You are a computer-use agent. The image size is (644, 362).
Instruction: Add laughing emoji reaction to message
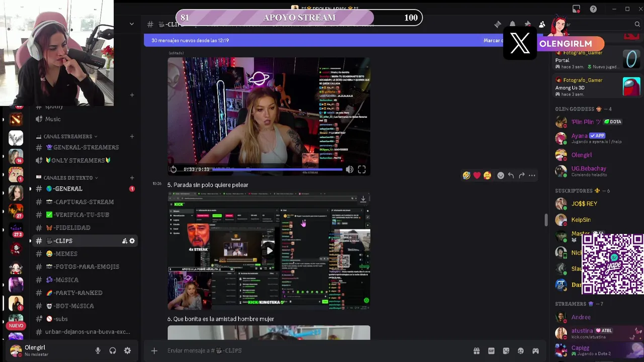click(466, 175)
